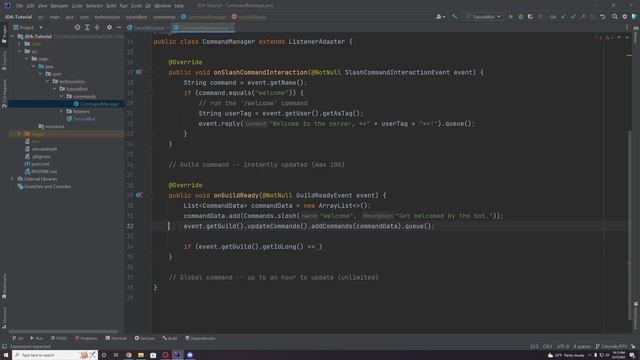Open TutorialBot run configuration dropdown
Image resolution: width=640 pixels, height=360 pixels.
[484, 17]
